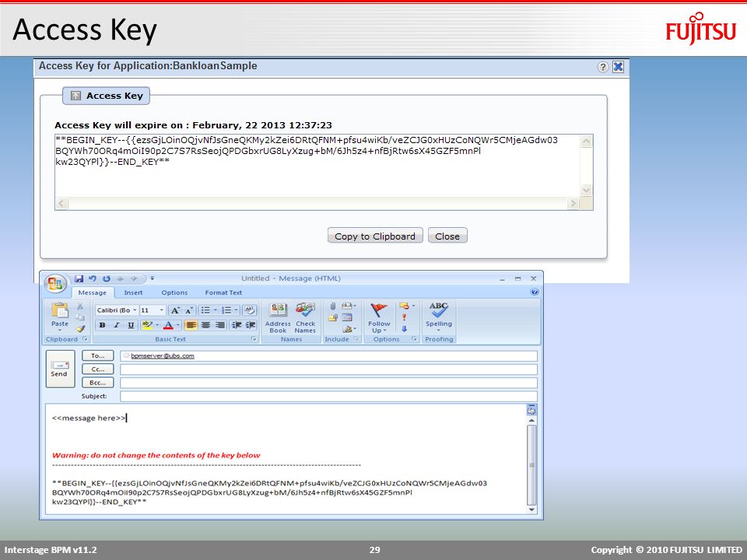Click Shrink Font icon

pos(189,310)
